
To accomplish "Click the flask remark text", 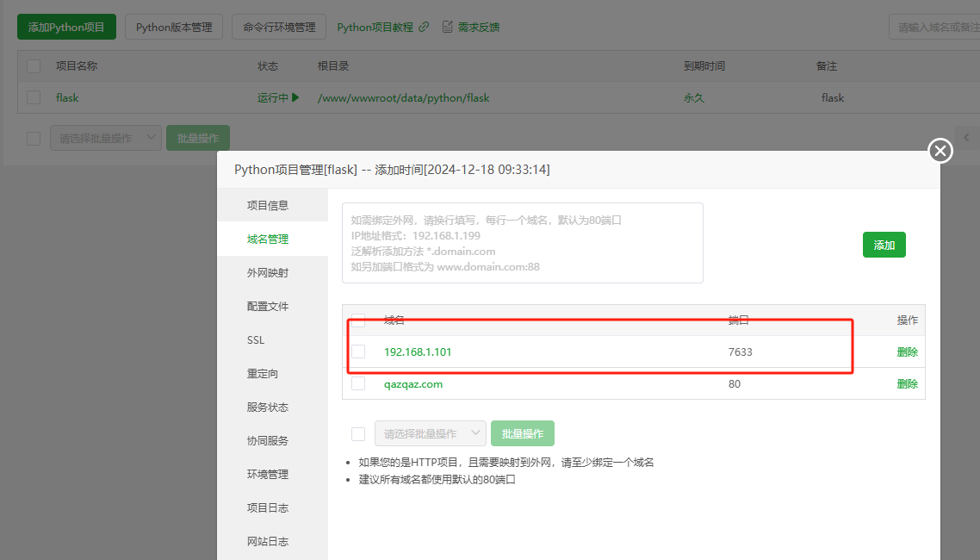I will coord(833,97).
